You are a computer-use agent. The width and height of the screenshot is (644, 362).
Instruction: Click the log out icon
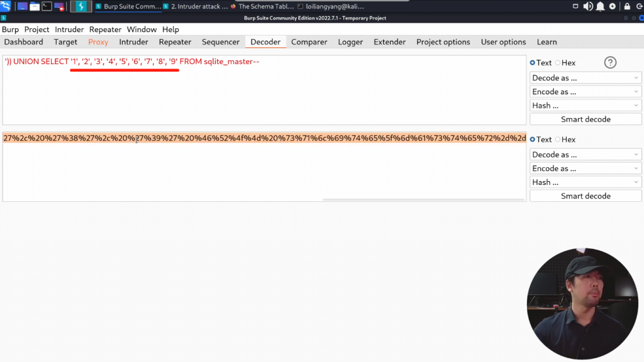[x=639, y=6]
